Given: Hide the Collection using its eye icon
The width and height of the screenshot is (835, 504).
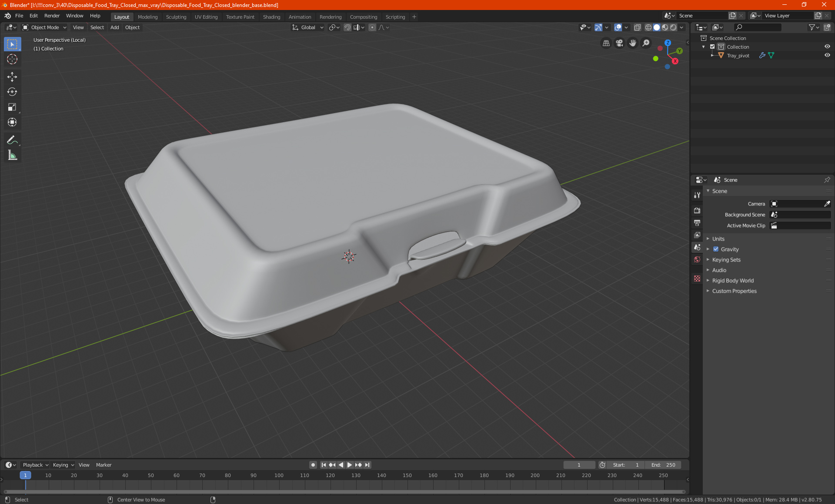Looking at the screenshot, I should pyautogui.click(x=827, y=47).
